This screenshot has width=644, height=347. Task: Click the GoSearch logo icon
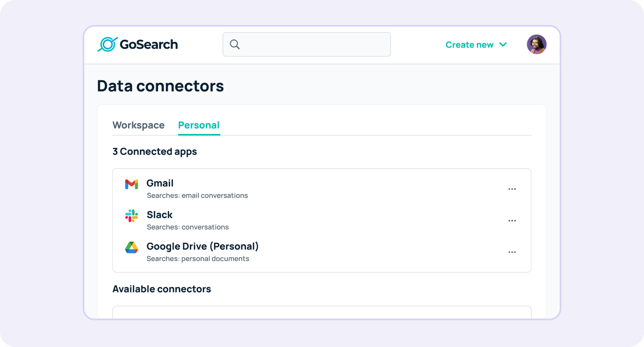[108, 44]
